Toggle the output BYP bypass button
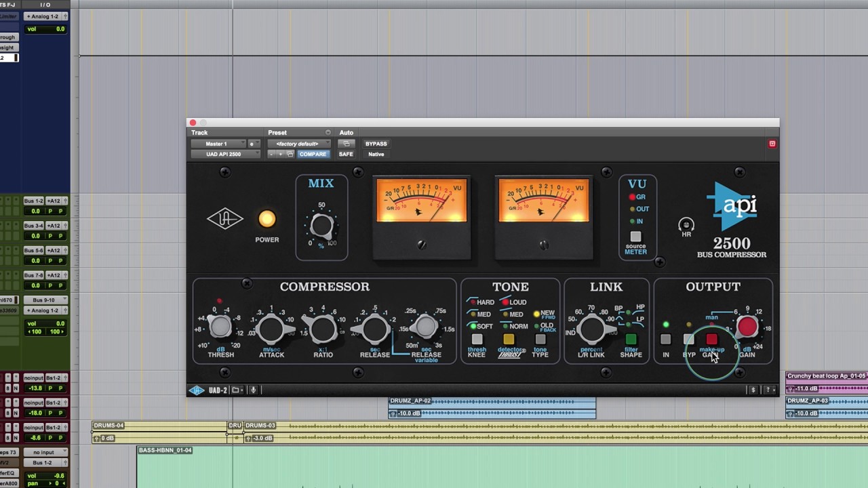The image size is (868, 488). (x=689, y=340)
